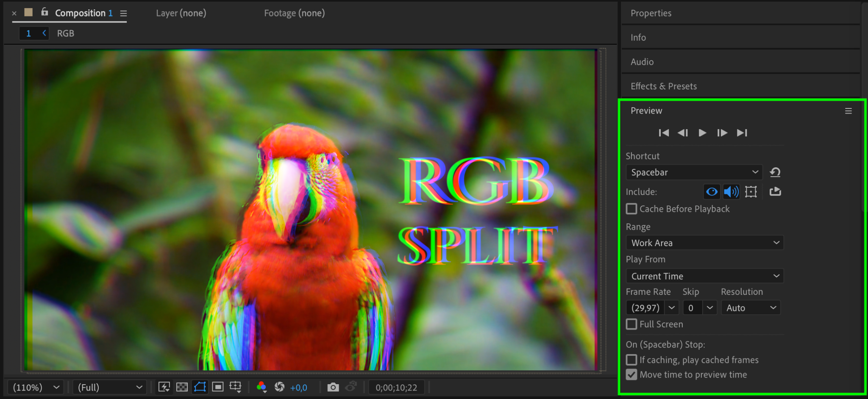Mute audio in preview include options

click(731, 192)
